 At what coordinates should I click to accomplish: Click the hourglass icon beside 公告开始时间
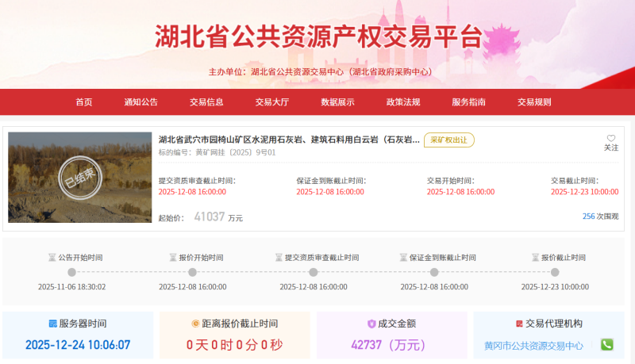[52, 258]
